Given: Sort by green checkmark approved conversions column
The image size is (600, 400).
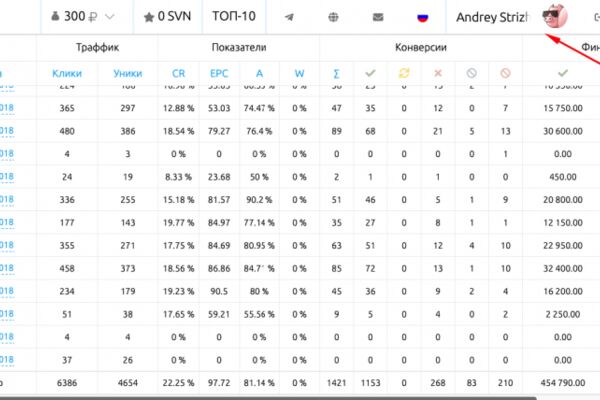Looking at the screenshot, I should click(x=370, y=73).
